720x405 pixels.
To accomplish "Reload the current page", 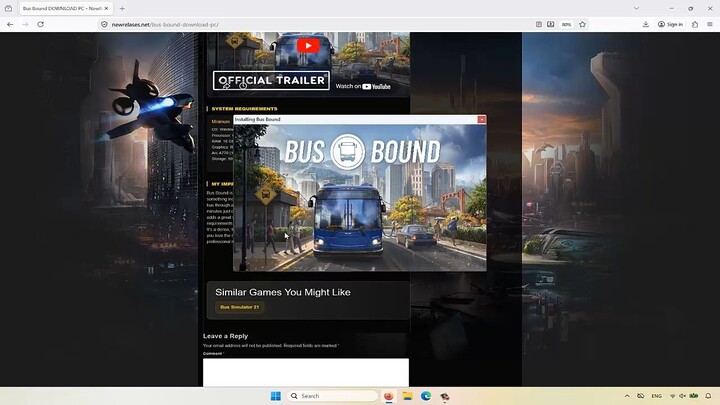I will (x=40, y=24).
